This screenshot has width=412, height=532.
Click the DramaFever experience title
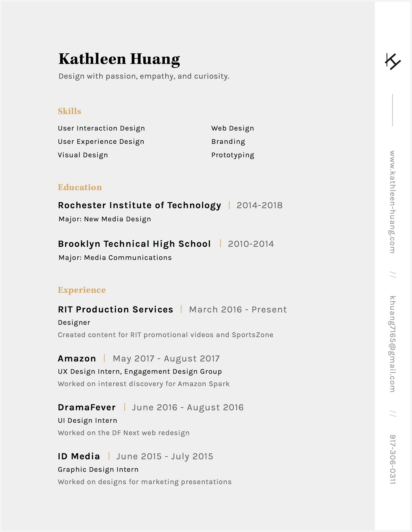pyautogui.click(x=87, y=407)
